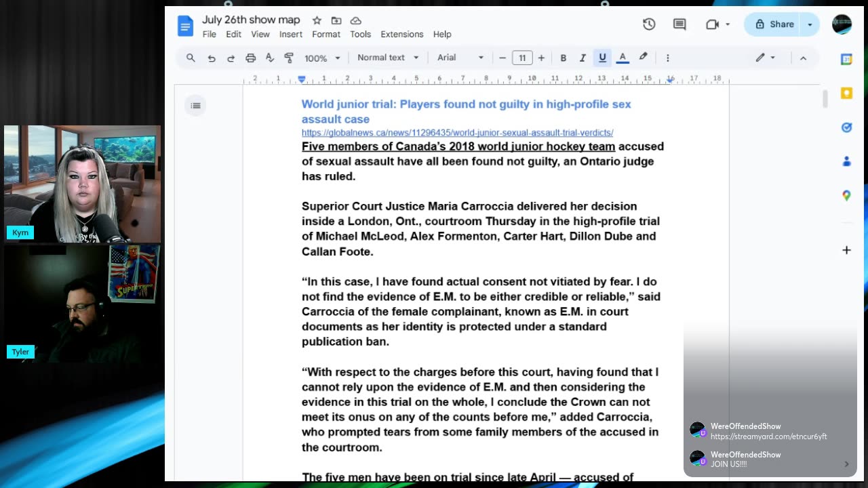Open the Google Docs home icon
Screen dimensions: 868x488
click(185, 26)
